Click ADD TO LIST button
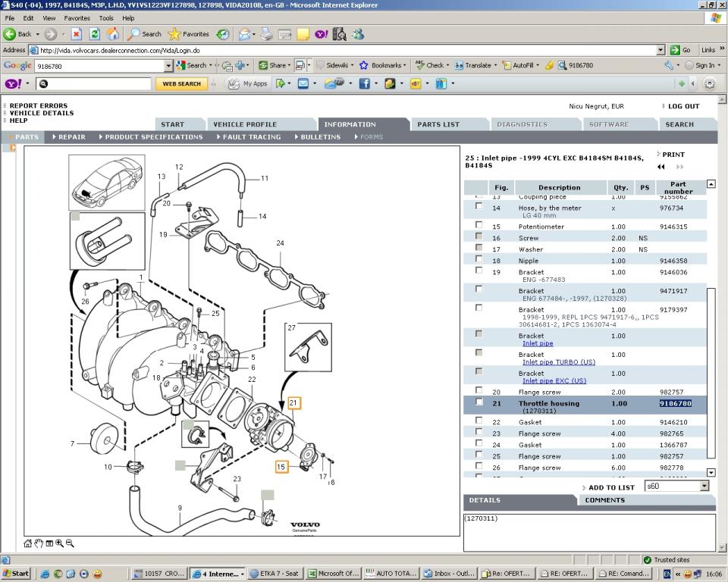728x582 pixels. [x=611, y=487]
